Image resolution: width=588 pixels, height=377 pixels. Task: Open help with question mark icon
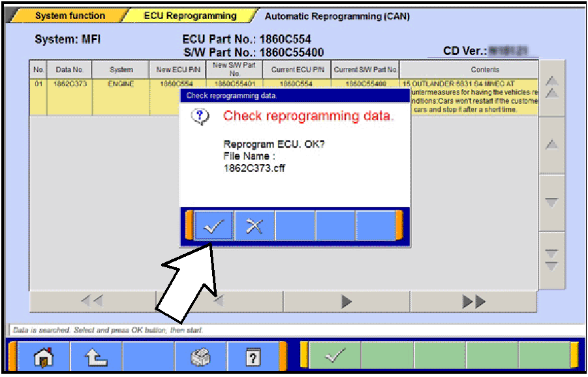coord(253,357)
